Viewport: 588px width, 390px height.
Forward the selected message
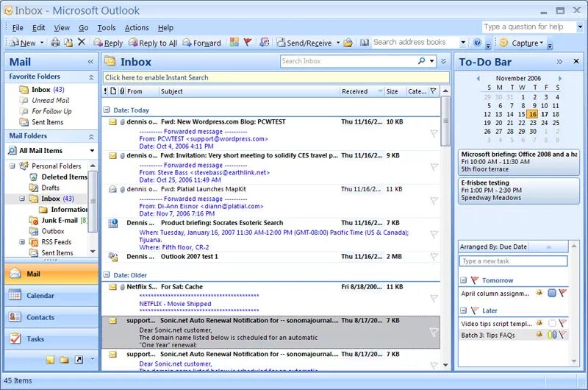click(x=201, y=43)
